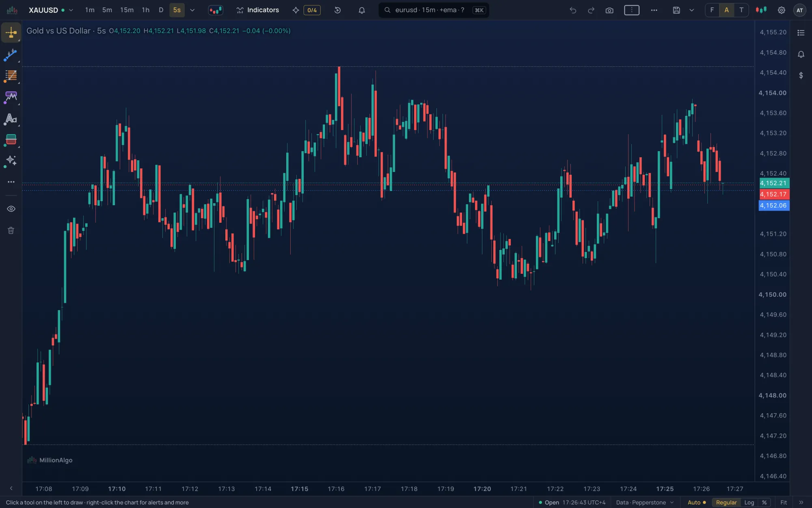Open the chart layout selector icon
This screenshot has height=508, width=812.
[x=632, y=10]
